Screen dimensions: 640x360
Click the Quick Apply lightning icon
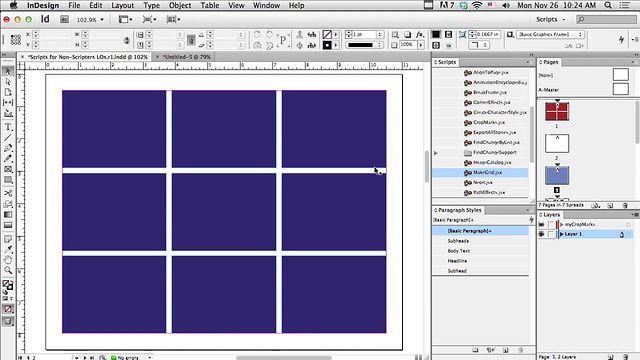[621, 39]
